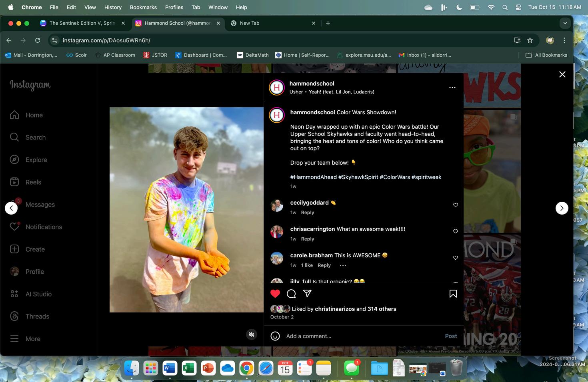Expand the Chrome tab search dropdown
This screenshot has width=588, height=382.
[565, 23]
